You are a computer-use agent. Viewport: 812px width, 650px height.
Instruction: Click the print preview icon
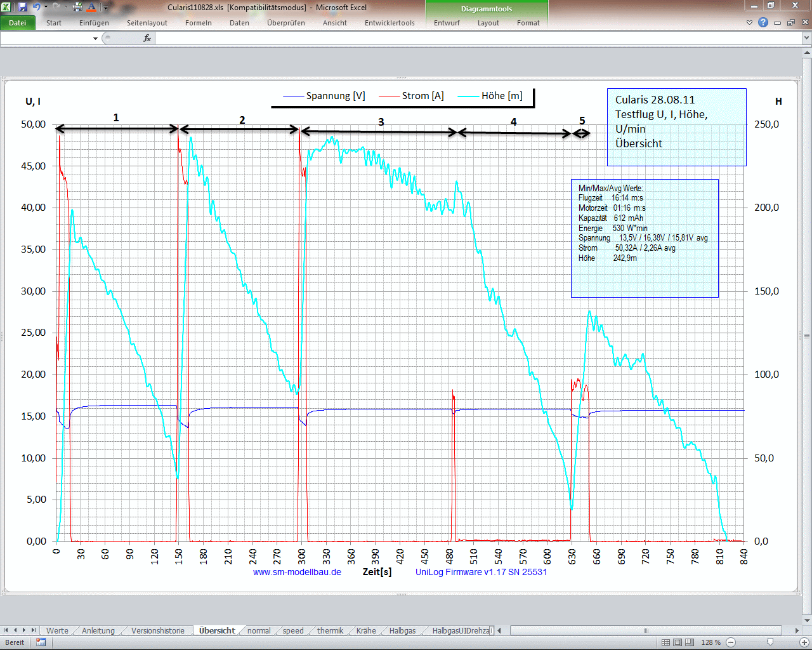pyautogui.click(x=77, y=7)
